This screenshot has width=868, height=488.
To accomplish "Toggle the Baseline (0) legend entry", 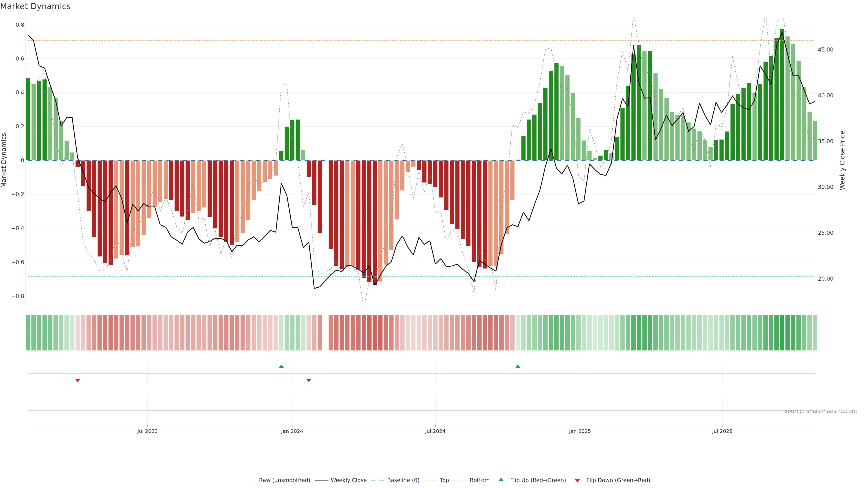I will [403, 480].
